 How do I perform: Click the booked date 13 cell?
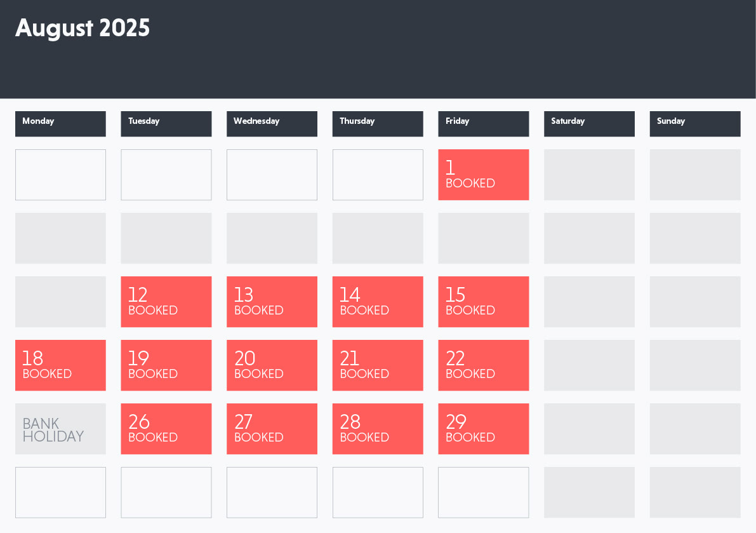[x=272, y=302]
